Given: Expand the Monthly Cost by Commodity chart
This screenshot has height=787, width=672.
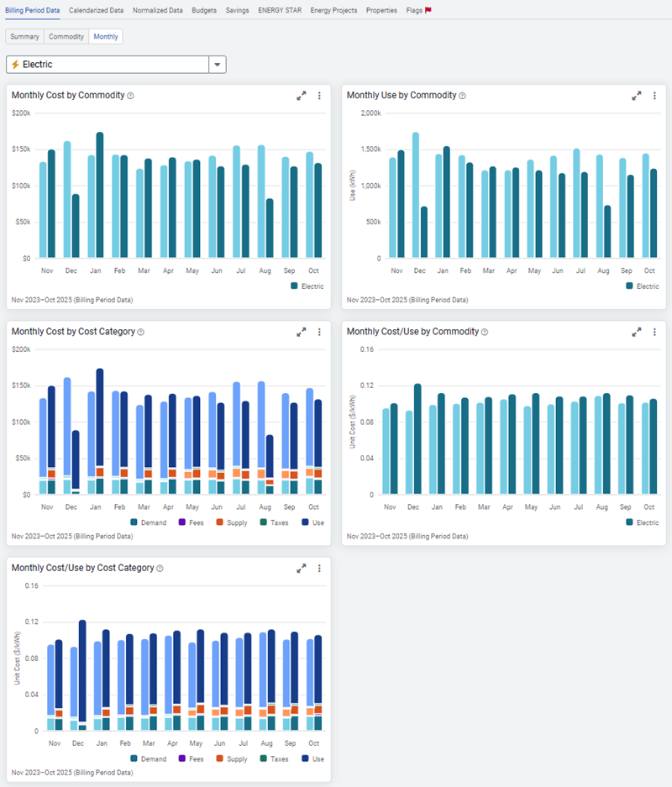Looking at the screenshot, I should click(x=301, y=96).
